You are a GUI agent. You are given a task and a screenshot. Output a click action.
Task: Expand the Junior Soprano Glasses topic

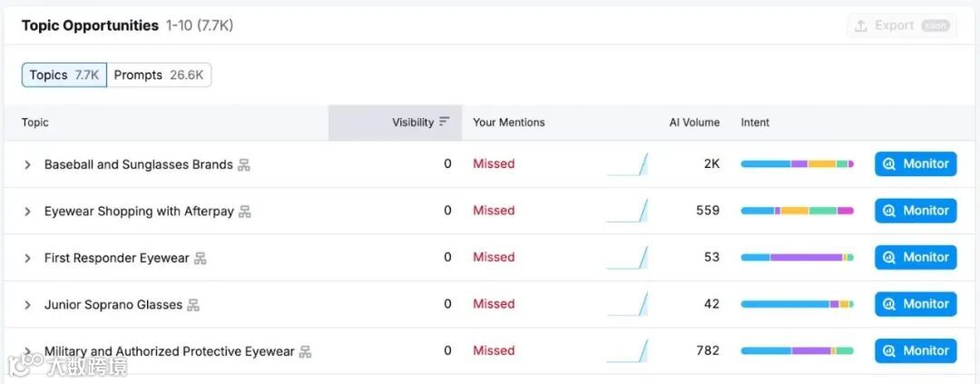27,305
